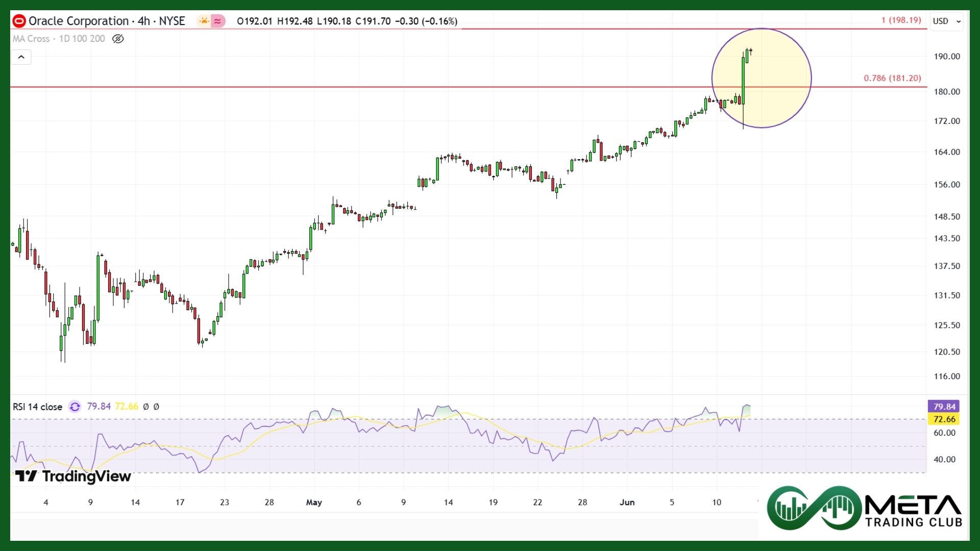Click the May label on time axis
980x551 pixels.
(314, 503)
